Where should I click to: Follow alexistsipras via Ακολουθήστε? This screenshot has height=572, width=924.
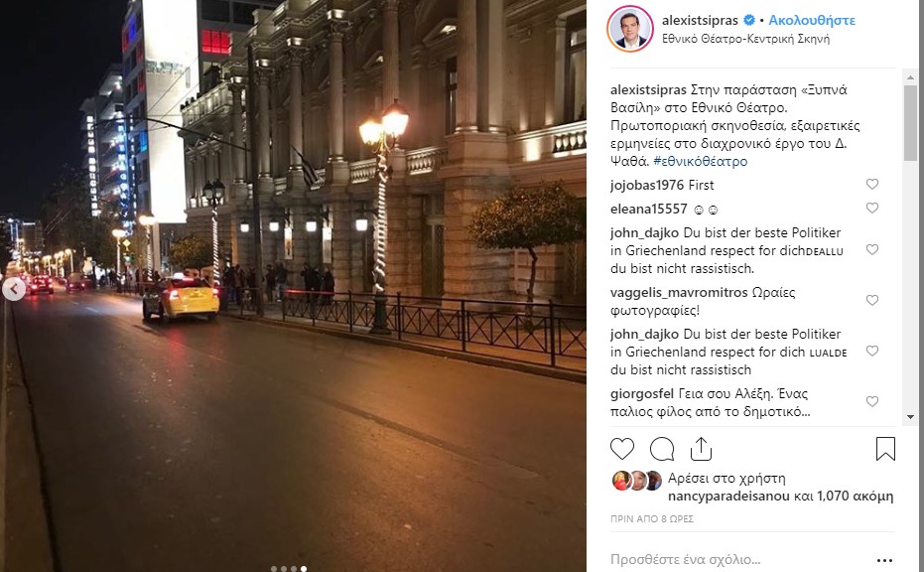coord(812,20)
